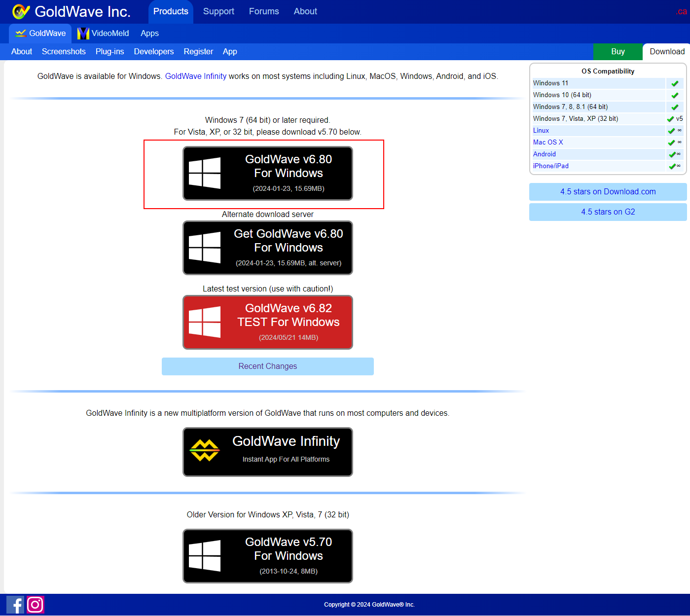Click the GoldWave tab waveform icon

pyautogui.click(x=21, y=34)
